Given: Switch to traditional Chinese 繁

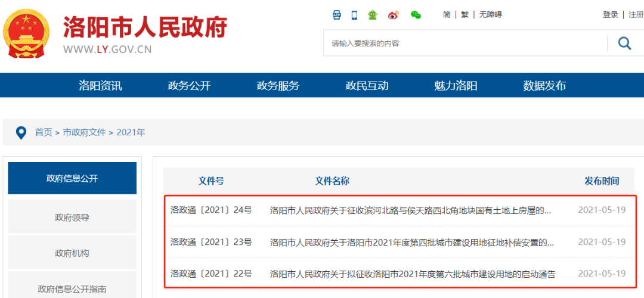Looking at the screenshot, I should pos(465,15).
